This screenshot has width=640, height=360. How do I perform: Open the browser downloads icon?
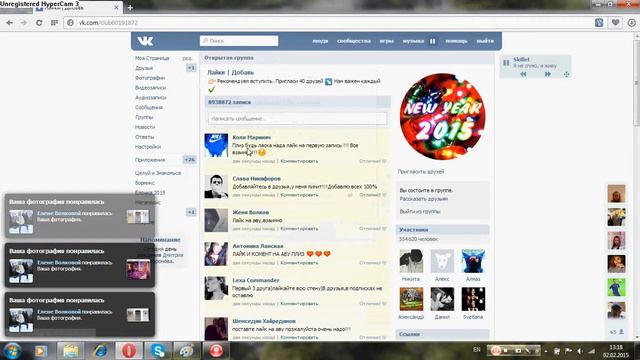click(631, 23)
